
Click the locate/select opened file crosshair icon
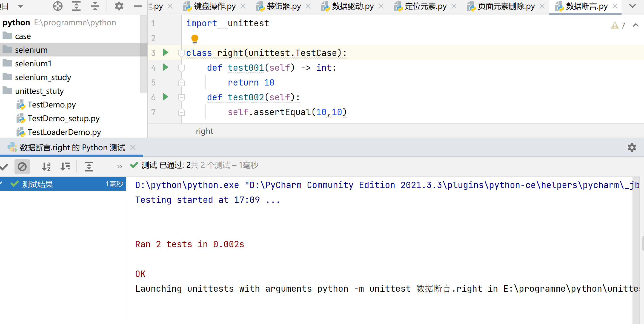coord(58,6)
